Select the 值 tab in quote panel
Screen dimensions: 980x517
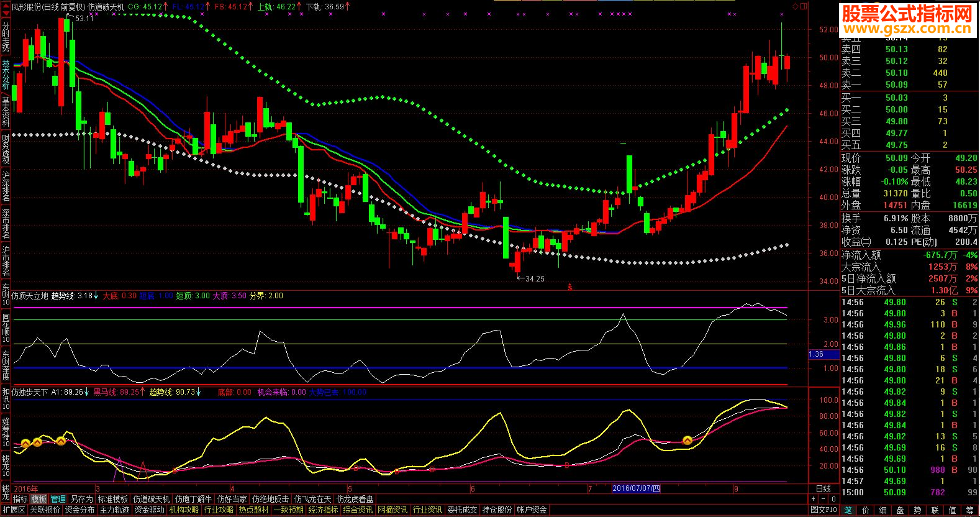[952, 510]
